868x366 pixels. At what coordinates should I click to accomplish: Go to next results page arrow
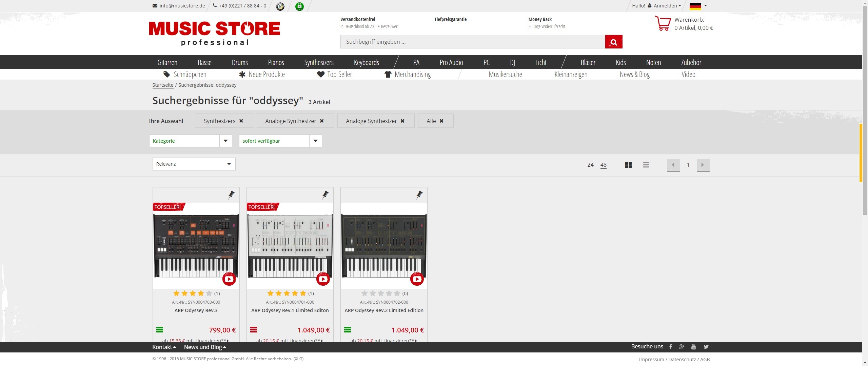703,165
